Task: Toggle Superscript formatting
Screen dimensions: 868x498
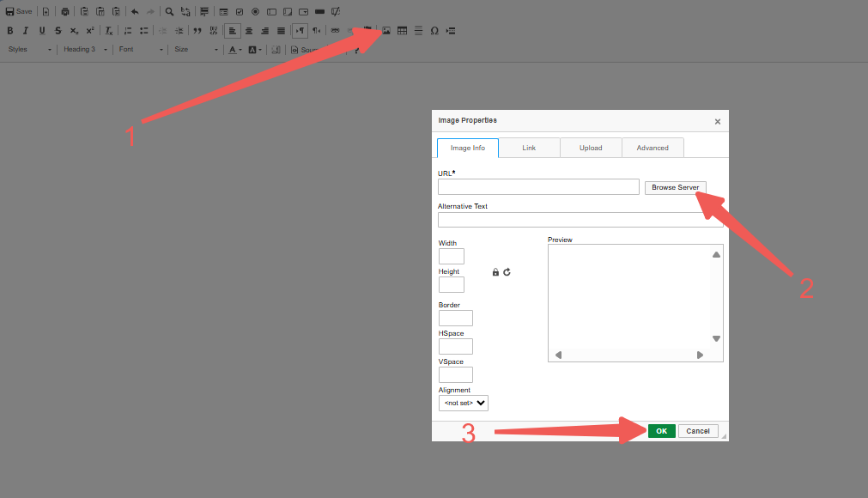Action: [x=90, y=31]
